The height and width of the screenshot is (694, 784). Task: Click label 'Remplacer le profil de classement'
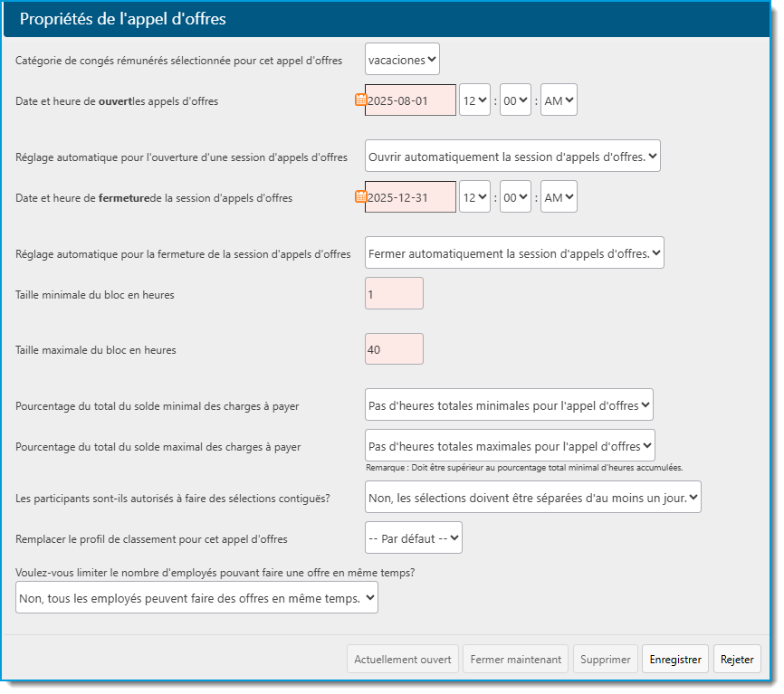coord(151,539)
